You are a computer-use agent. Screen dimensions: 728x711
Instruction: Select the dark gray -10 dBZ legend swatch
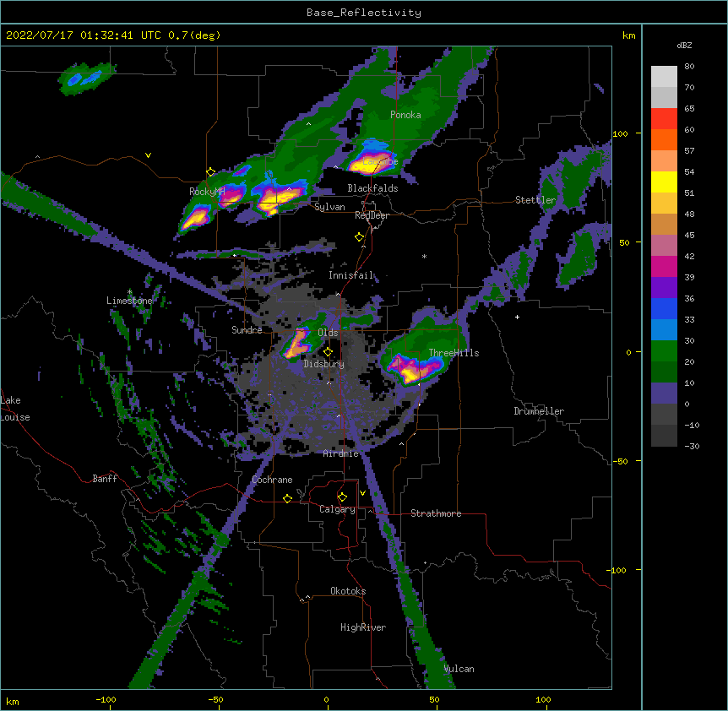[x=664, y=436]
